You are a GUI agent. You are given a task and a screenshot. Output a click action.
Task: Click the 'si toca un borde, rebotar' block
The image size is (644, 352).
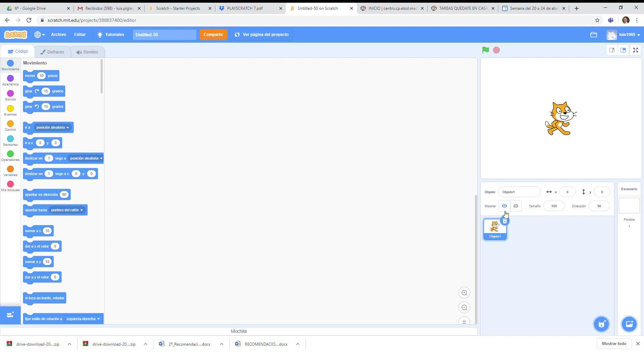44,298
